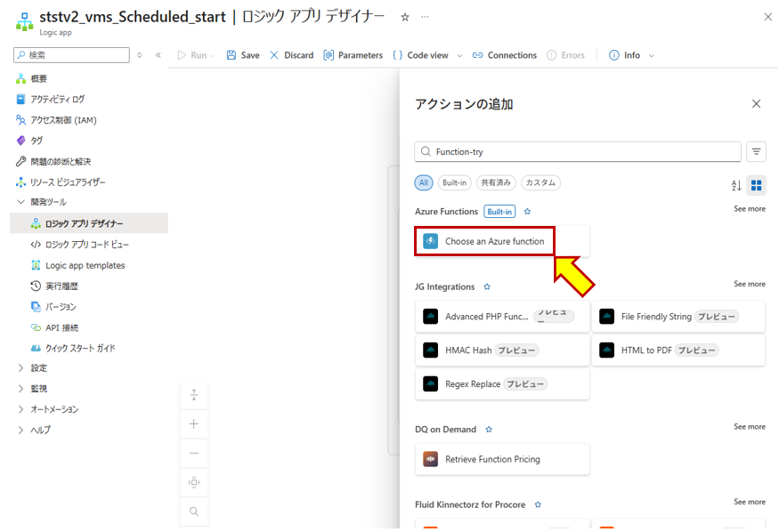Favorite Azure Functions with its star

(x=528, y=212)
